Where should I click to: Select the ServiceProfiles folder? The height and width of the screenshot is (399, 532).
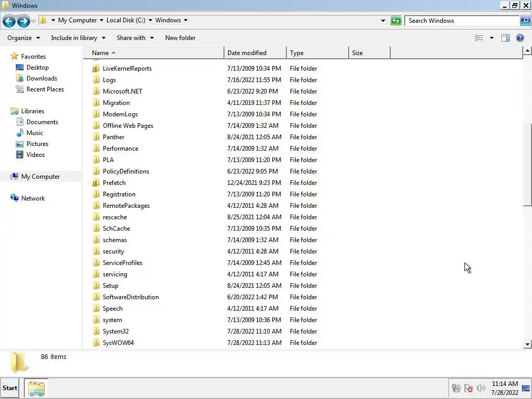pyautogui.click(x=123, y=263)
